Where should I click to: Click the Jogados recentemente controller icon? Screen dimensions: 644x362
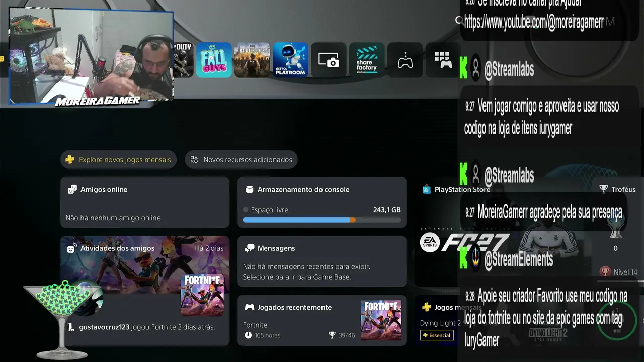(249, 307)
